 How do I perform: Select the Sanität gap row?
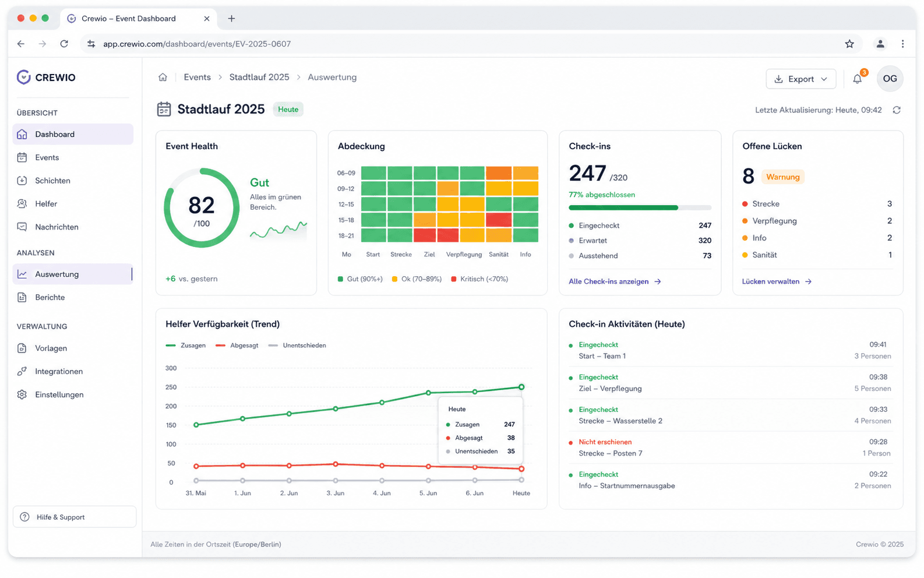[817, 255]
